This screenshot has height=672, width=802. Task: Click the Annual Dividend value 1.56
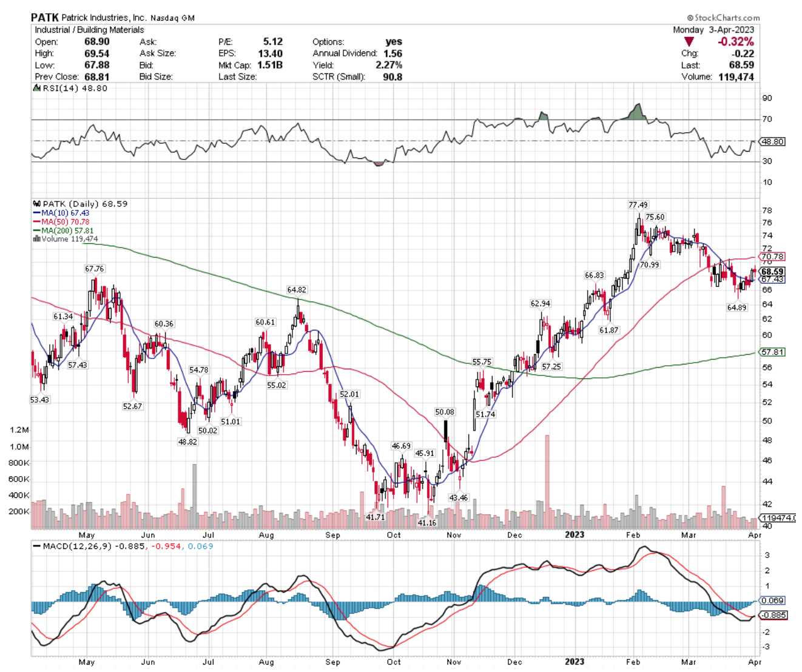coord(393,53)
